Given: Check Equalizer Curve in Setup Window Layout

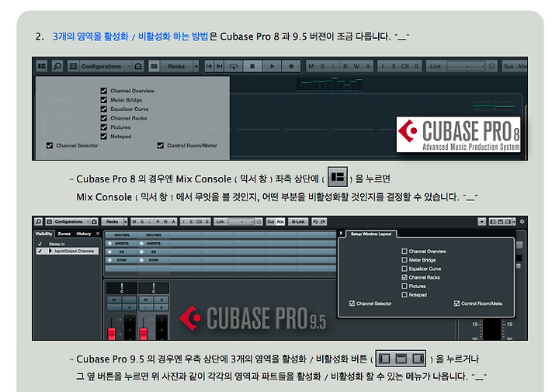Looking at the screenshot, I should (404, 269).
